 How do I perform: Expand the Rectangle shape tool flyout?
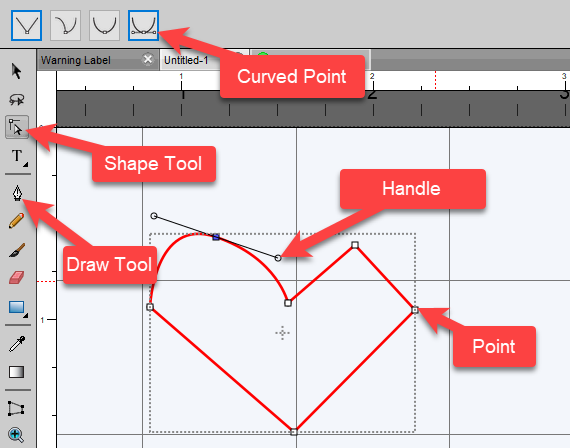[25, 316]
